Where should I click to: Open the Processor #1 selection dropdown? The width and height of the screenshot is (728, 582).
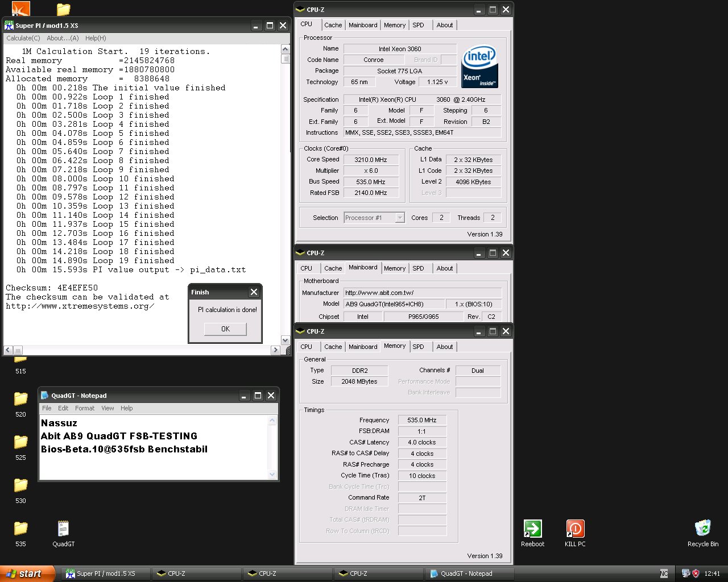[400, 218]
